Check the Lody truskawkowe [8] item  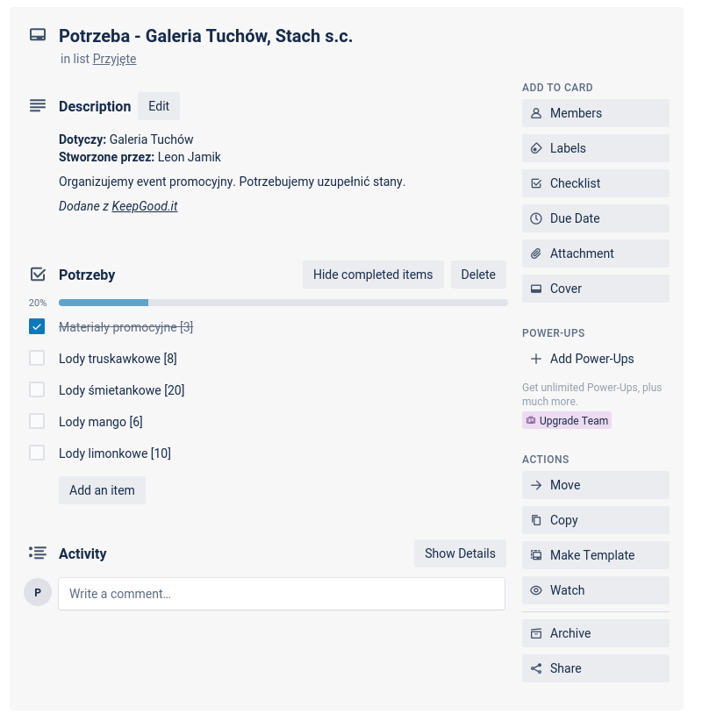37,359
